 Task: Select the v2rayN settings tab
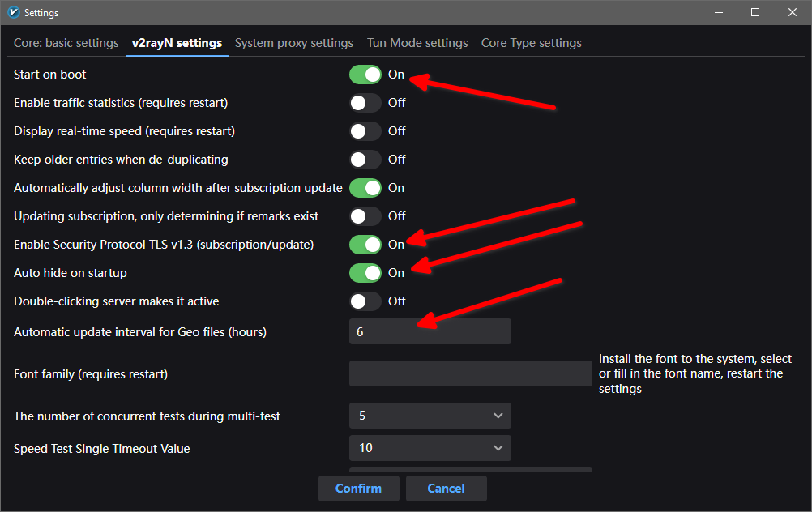coord(177,43)
